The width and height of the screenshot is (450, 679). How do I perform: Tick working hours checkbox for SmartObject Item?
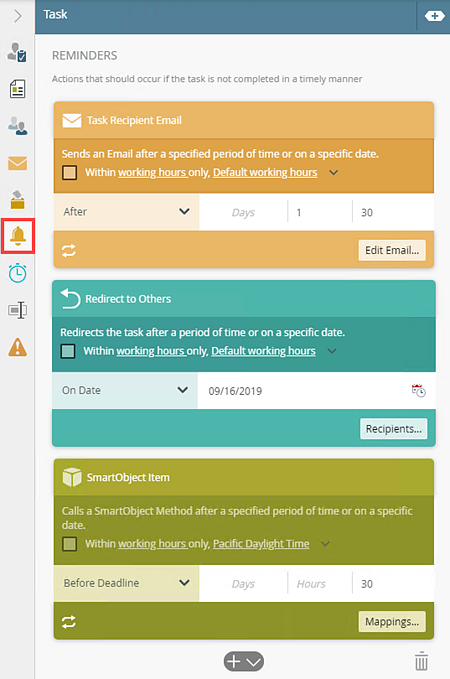coord(70,543)
